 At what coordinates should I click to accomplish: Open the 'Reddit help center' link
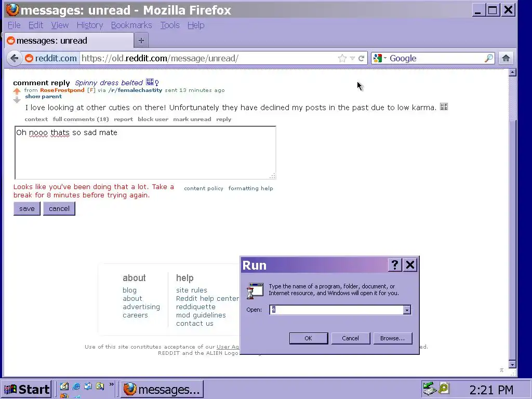pyautogui.click(x=207, y=299)
